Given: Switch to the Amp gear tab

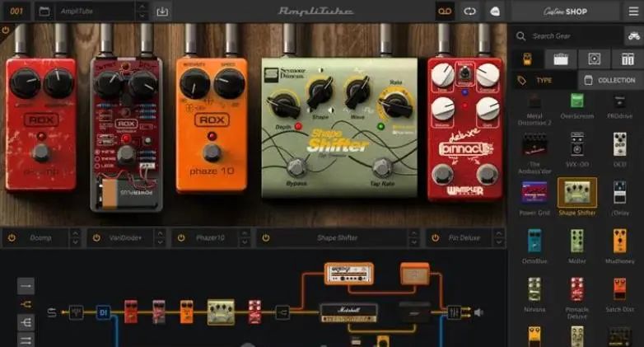Looking at the screenshot, I should (x=561, y=59).
